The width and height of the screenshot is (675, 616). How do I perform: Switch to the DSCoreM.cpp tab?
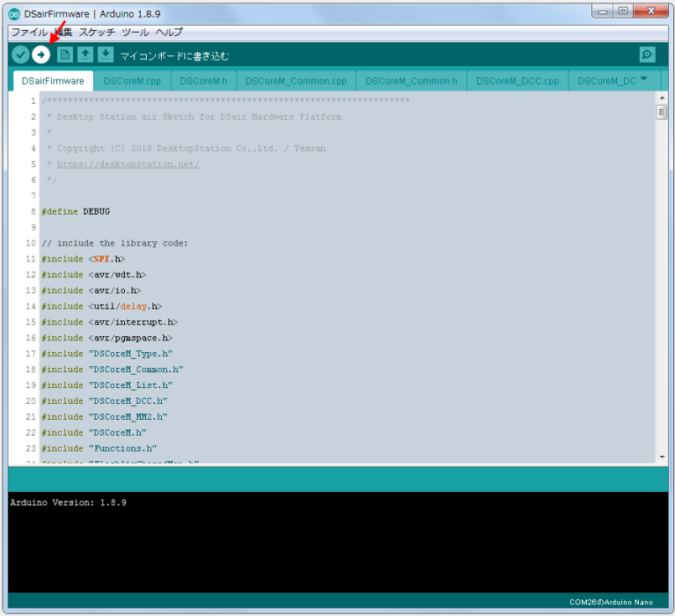(132, 81)
